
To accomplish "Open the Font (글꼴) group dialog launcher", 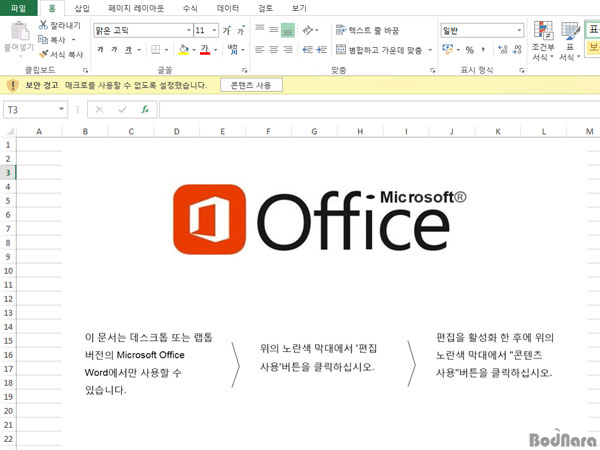I will pyautogui.click(x=245, y=70).
